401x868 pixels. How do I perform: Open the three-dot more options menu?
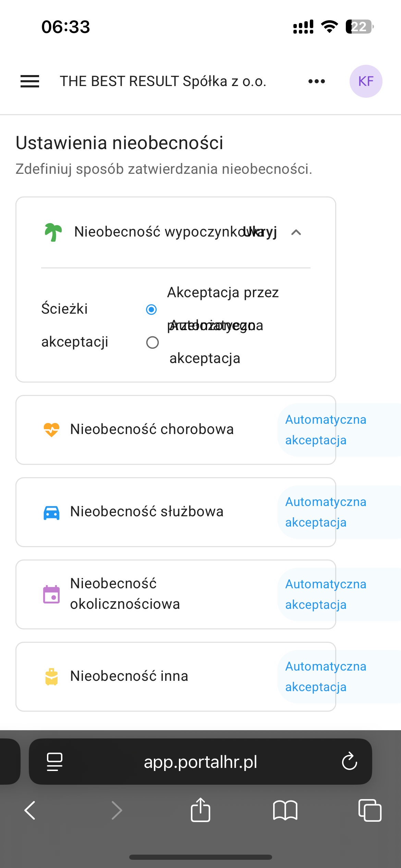coord(316,81)
